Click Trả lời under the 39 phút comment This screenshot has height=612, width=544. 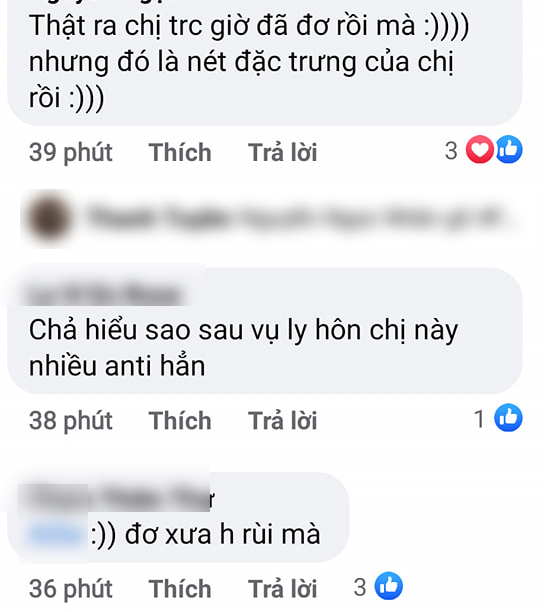[x=283, y=152]
